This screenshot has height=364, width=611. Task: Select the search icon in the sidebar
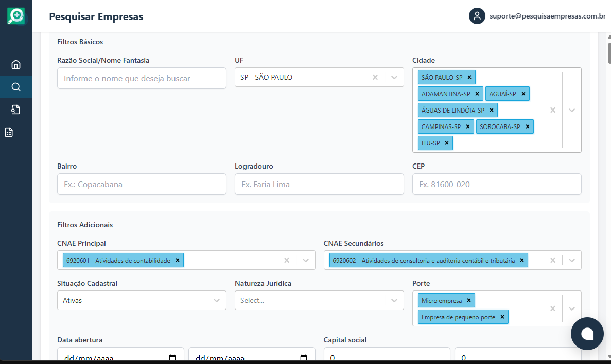[16, 86]
